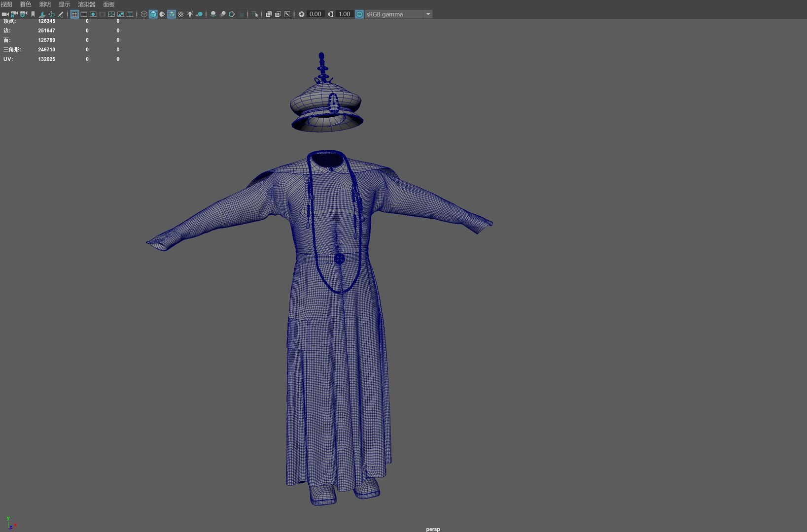Toggle the motion blur icon
This screenshot has height=532, width=807.
pos(222,14)
